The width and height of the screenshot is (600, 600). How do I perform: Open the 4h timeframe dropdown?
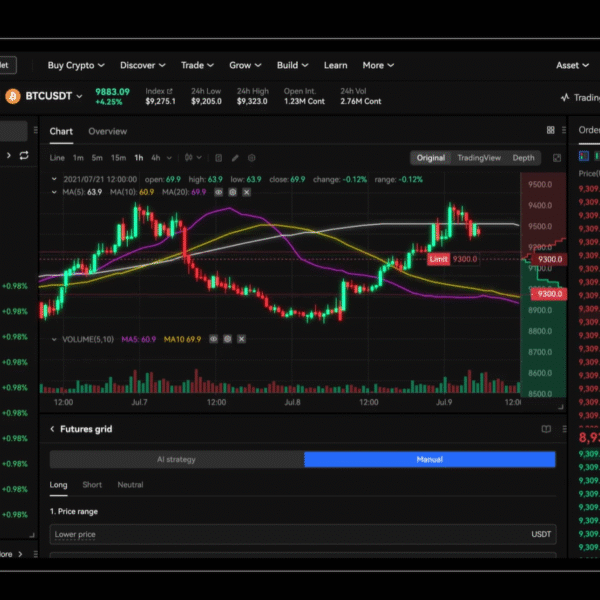pos(159,158)
